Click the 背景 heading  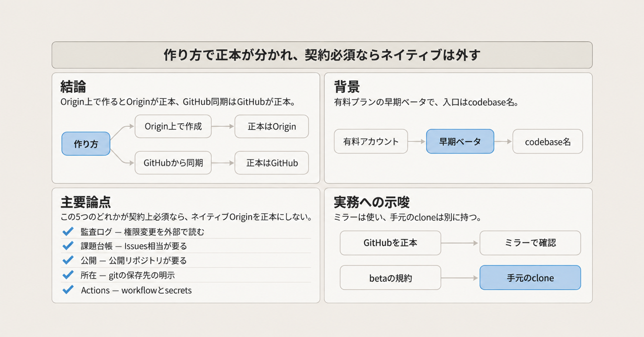pos(347,87)
